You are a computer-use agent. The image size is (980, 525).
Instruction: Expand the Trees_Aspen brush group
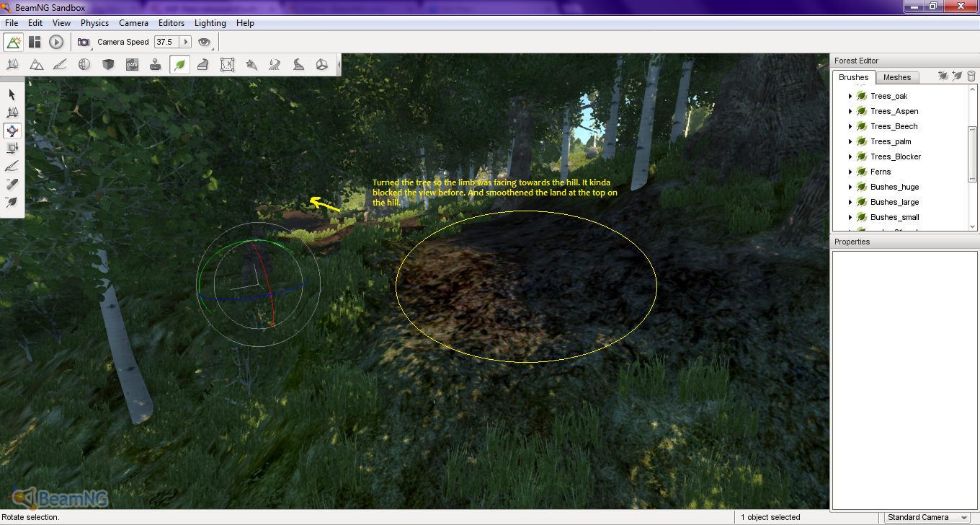(850, 111)
